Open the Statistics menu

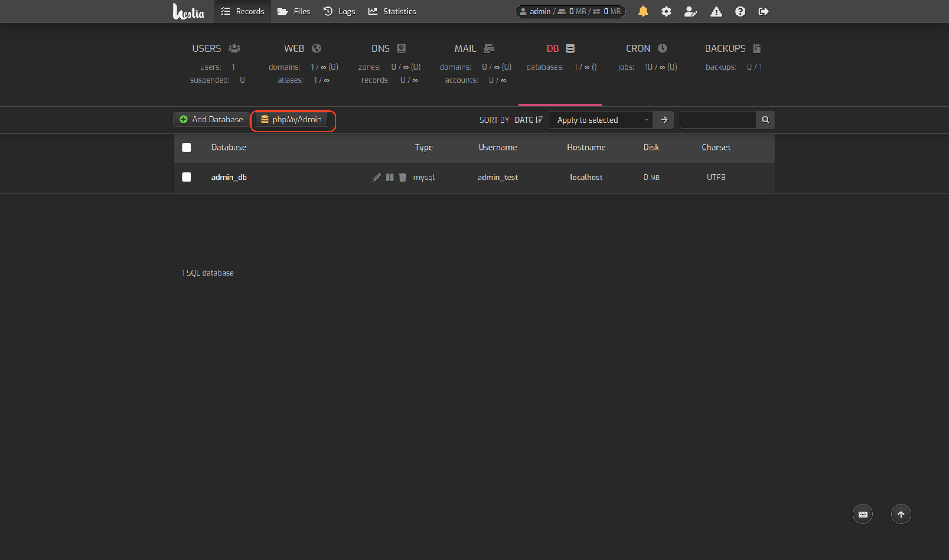pyautogui.click(x=392, y=11)
